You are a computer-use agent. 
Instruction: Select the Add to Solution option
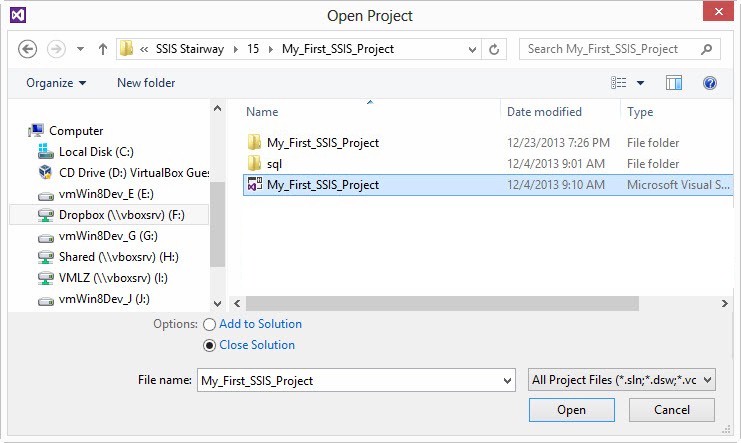click(209, 324)
